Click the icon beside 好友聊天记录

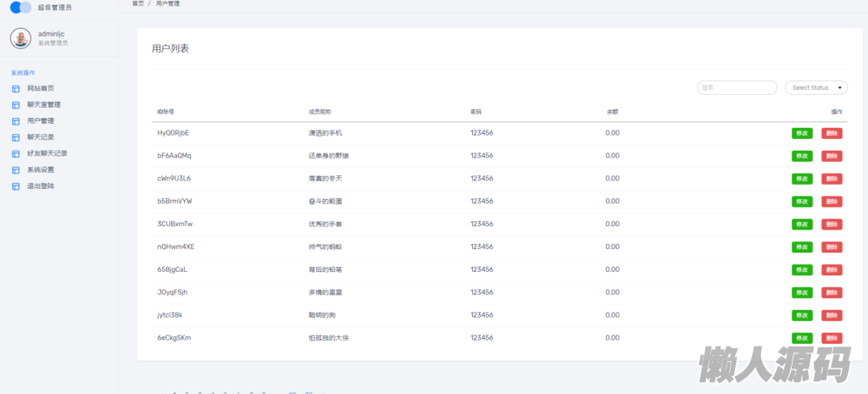click(x=15, y=153)
